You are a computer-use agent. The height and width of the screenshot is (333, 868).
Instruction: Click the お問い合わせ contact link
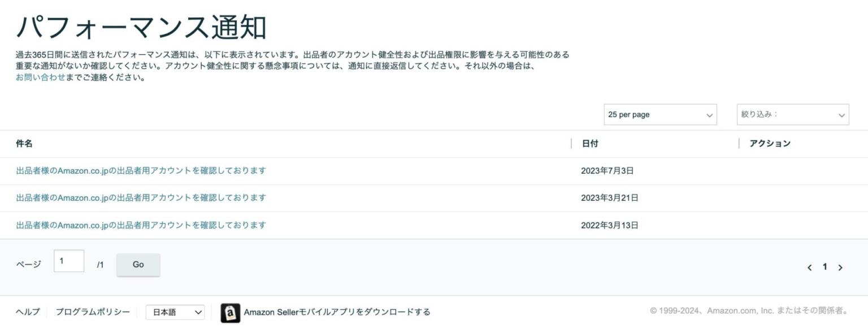[x=40, y=78]
